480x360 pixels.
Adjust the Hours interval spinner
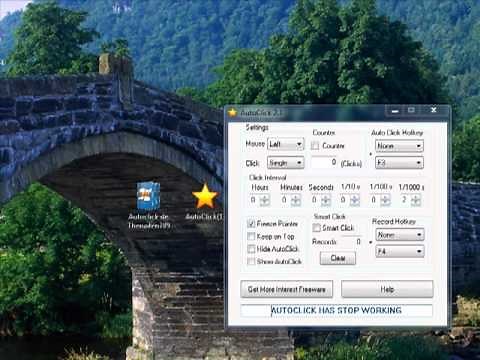tap(265, 200)
